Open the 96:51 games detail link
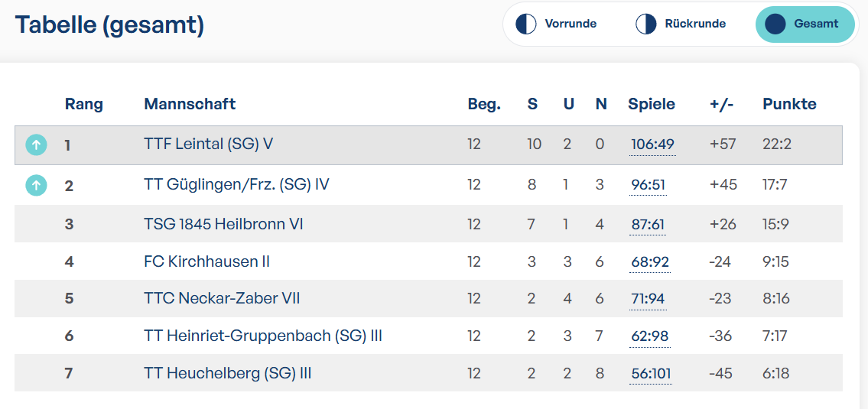 648,185
